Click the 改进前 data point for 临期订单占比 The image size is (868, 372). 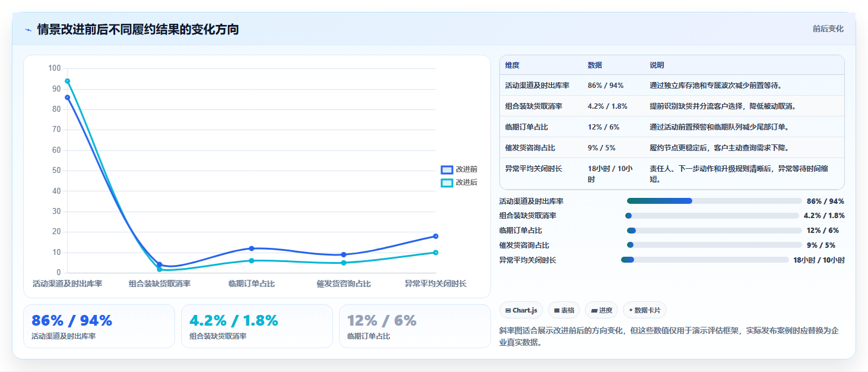pyautogui.click(x=252, y=248)
